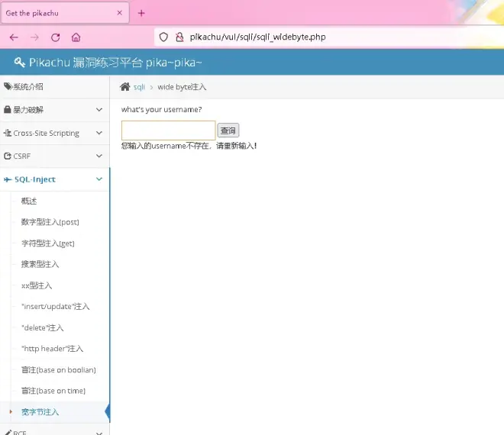Image resolution: width=504 pixels, height=435 pixels.
Task: Click the key icon in Pikachu header
Action: point(20,63)
